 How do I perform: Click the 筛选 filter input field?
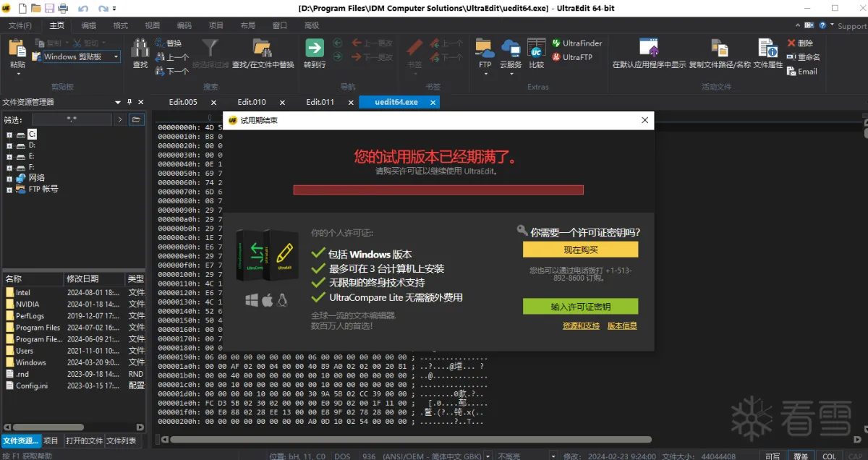pyautogui.click(x=71, y=119)
